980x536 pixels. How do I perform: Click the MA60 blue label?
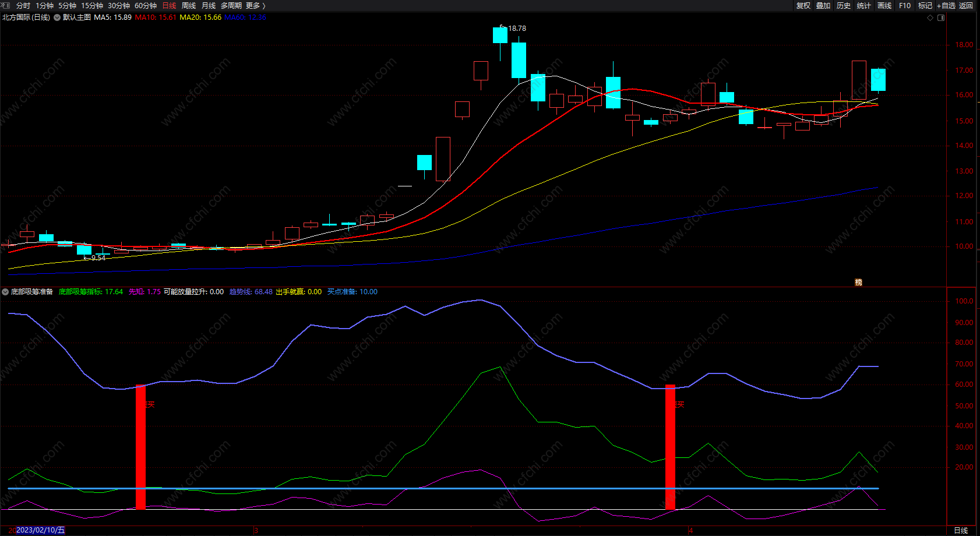tap(245, 17)
